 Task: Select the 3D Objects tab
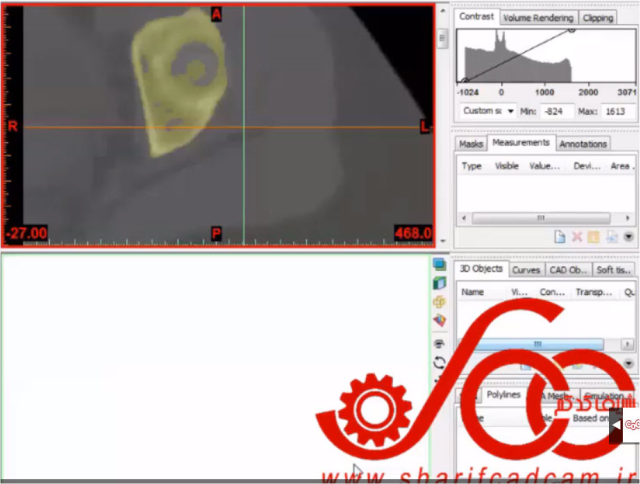pyautogui.click(x=481, y=269)
